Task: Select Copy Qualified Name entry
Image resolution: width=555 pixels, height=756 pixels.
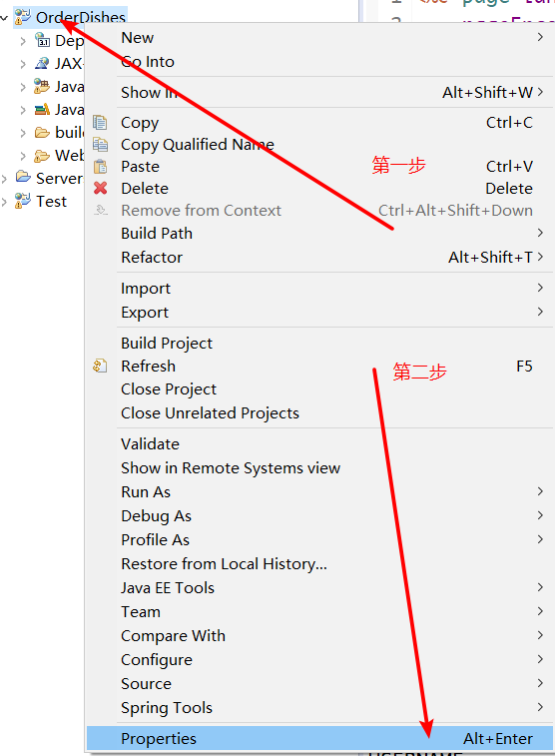Action: point(318,144)
